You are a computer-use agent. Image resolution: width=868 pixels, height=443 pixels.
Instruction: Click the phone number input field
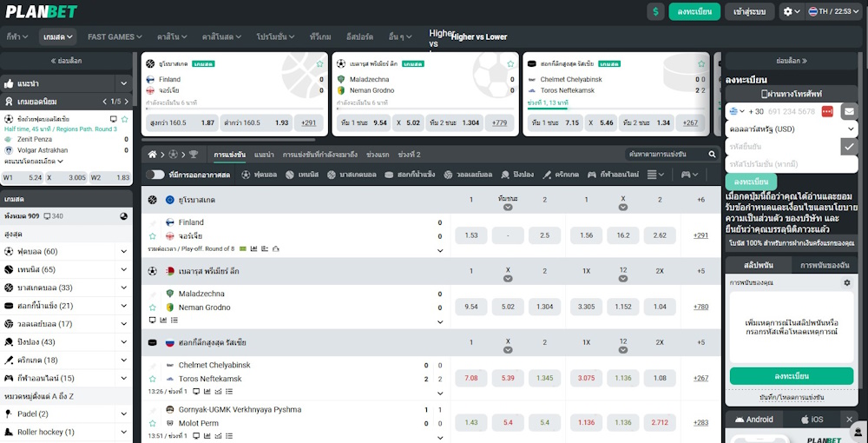[x=792, y=111]
